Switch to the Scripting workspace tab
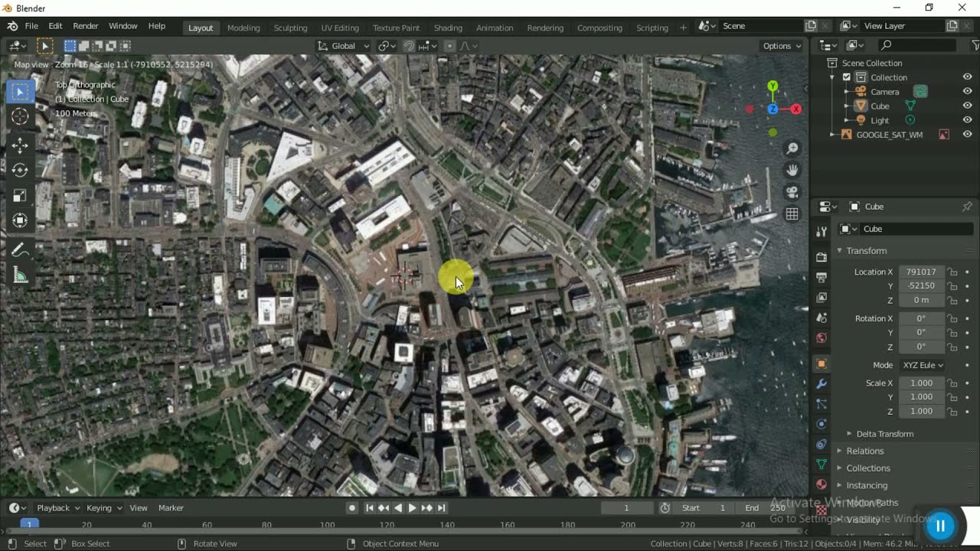Image resolution: width=980 pixels, height=551 pixels. (652, 28)
